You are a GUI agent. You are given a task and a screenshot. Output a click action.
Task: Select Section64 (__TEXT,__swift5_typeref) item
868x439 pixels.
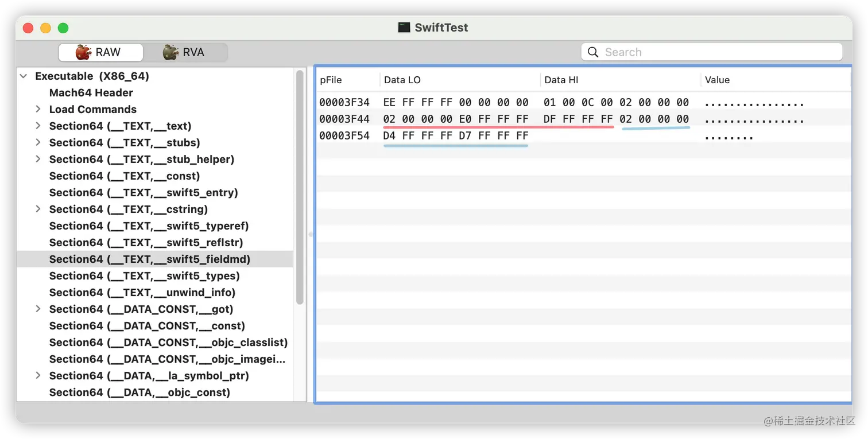[x=149, y=226]
